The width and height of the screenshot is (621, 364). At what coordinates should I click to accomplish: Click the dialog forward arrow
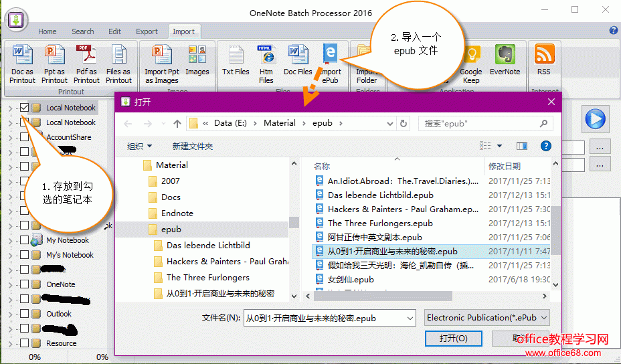[x=148, y=124]
